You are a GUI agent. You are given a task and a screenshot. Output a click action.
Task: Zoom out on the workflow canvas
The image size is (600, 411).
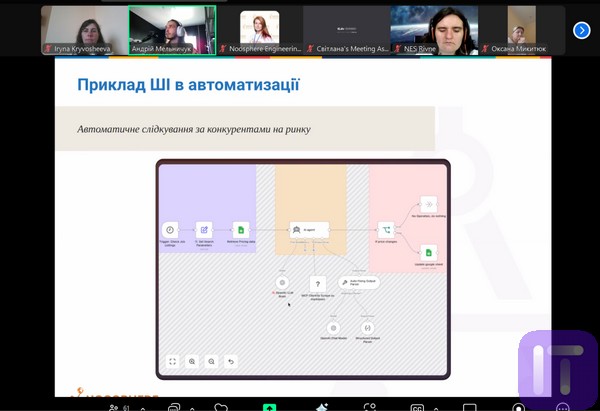(x=211, y=361)
